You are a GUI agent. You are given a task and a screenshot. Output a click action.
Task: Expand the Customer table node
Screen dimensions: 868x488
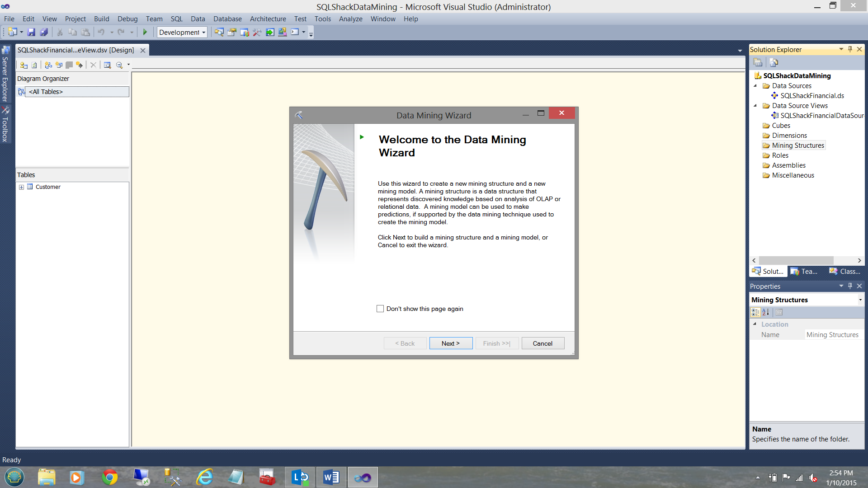click(x=21, y=187)
